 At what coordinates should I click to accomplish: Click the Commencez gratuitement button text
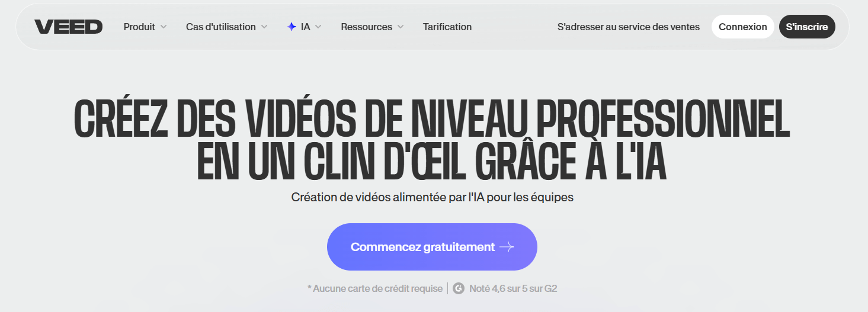(x=422, y=247)
